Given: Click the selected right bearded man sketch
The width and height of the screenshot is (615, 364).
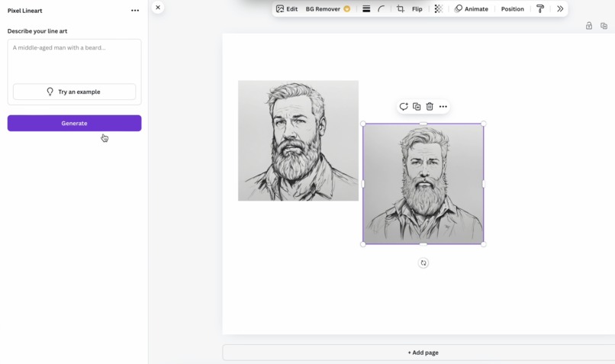Looking at the screenshot, I should [x=423, y=184].
